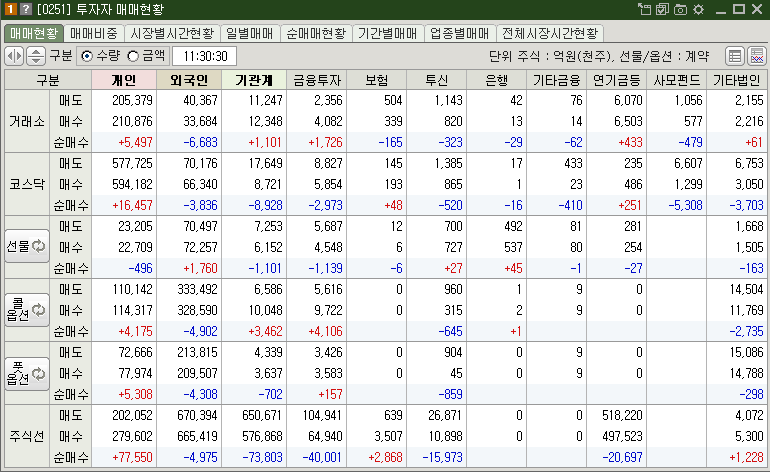Click the value 333,492 in 콜옵션
The height and width of the screenshot is (472, 770).
(x=197, y=289)
